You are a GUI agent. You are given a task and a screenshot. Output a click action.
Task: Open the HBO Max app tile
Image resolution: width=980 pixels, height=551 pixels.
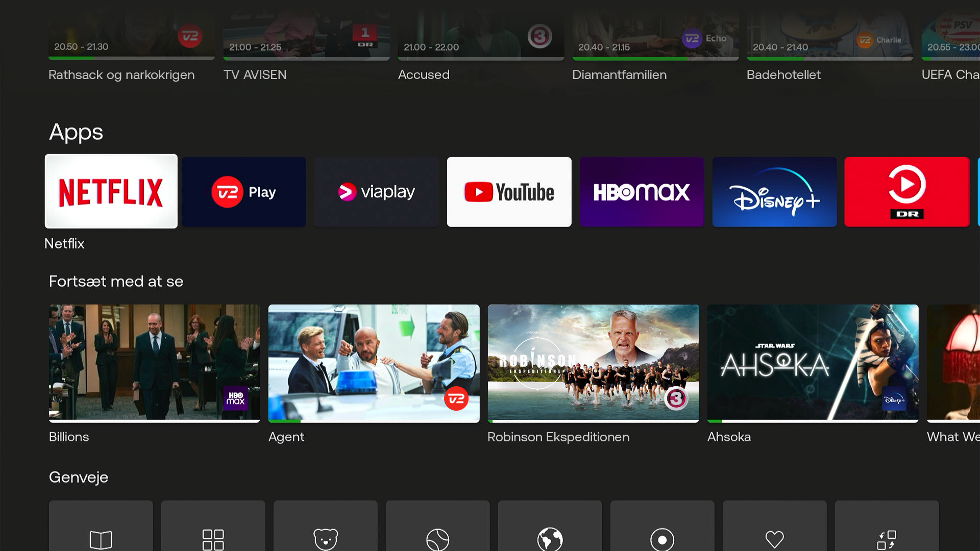pos(642,192)
